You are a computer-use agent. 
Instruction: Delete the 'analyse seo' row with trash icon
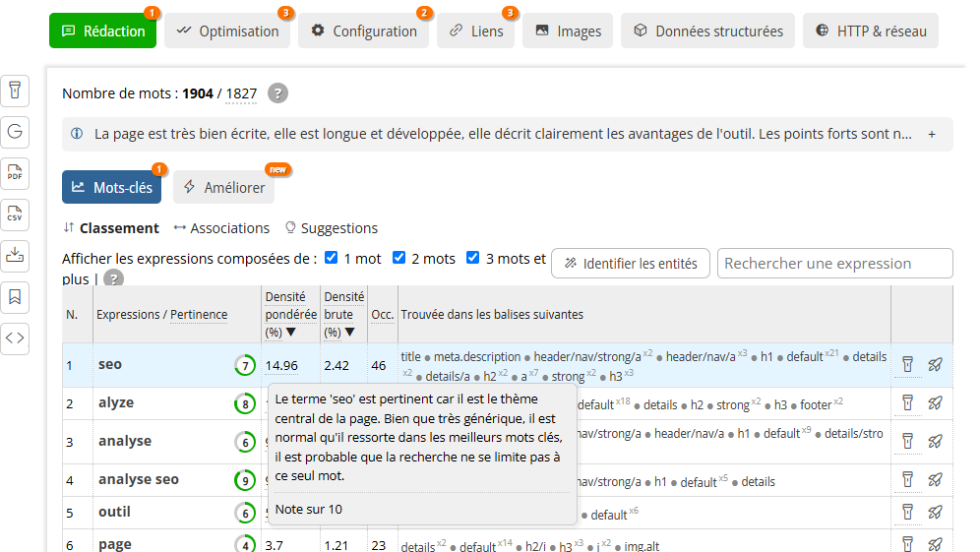(907, 479)
